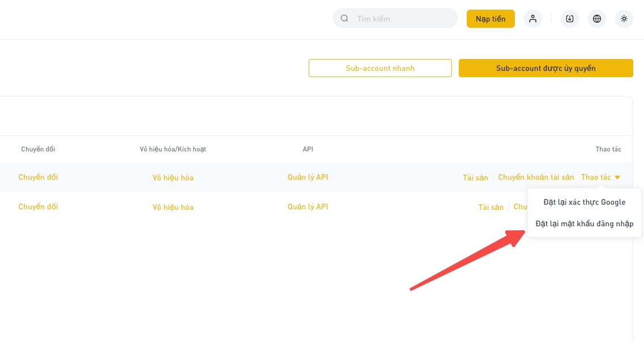Image resolution: width=644 pixels, height=342 pixels.
Task: Expand the Thao tác dropdown in first row
Action: pyautogui.click(x=600, y=177)
